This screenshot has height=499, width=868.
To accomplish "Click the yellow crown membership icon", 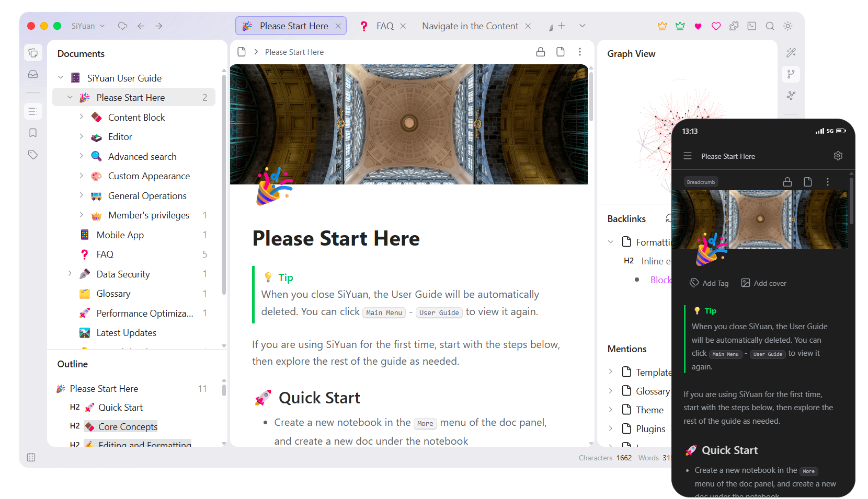I will point(663,26).
